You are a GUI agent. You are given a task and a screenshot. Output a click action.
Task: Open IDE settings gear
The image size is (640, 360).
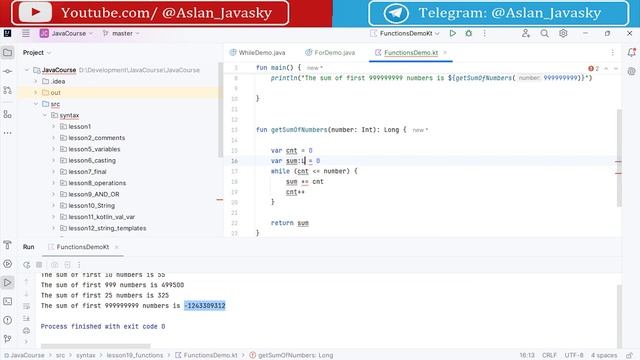563,33
